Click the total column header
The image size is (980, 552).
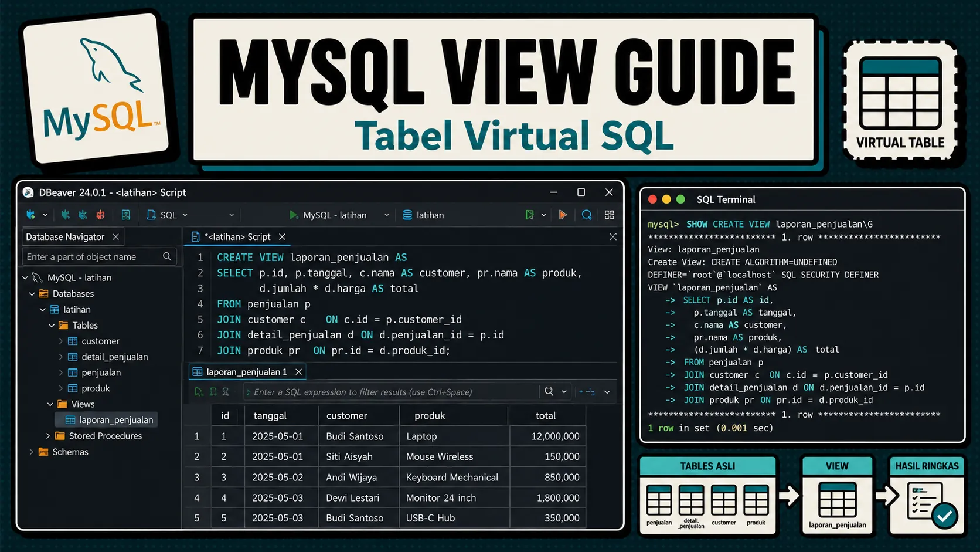coord(547,415)
